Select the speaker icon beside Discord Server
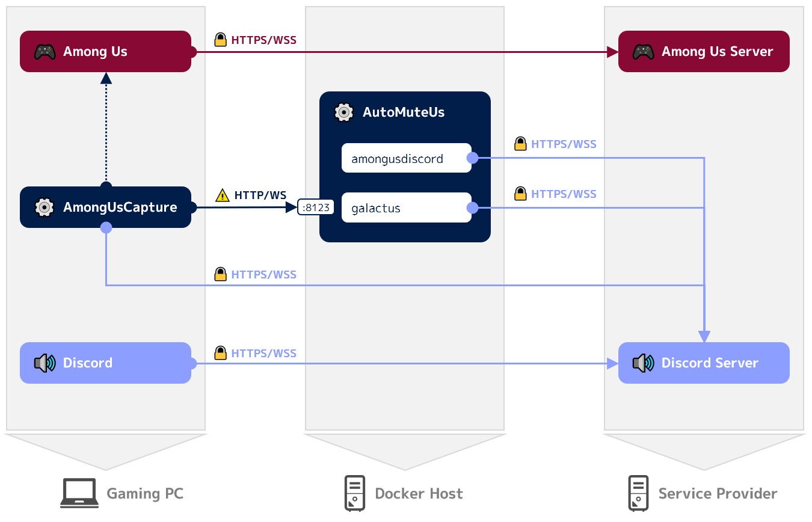Image resolution: width=812 pixels, height=522 pixels. click(x=643, y=363)
